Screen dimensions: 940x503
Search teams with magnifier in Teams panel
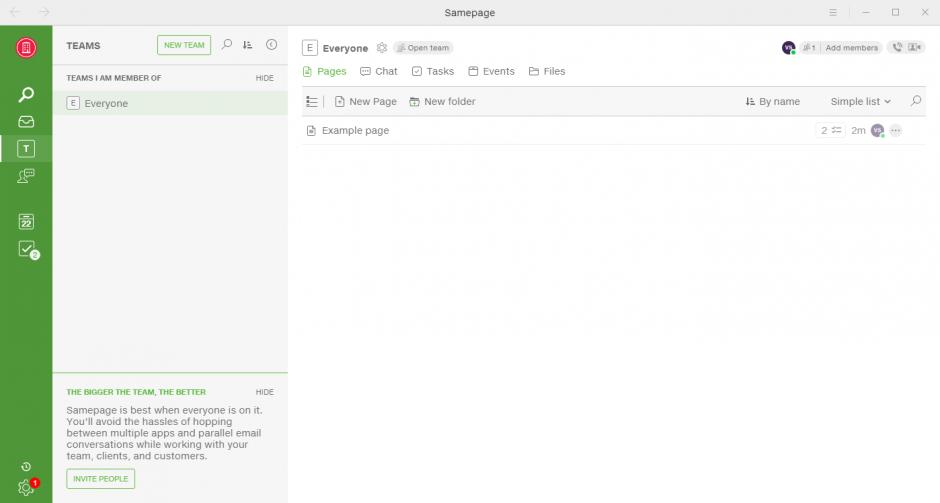click(x=227, y=45)
